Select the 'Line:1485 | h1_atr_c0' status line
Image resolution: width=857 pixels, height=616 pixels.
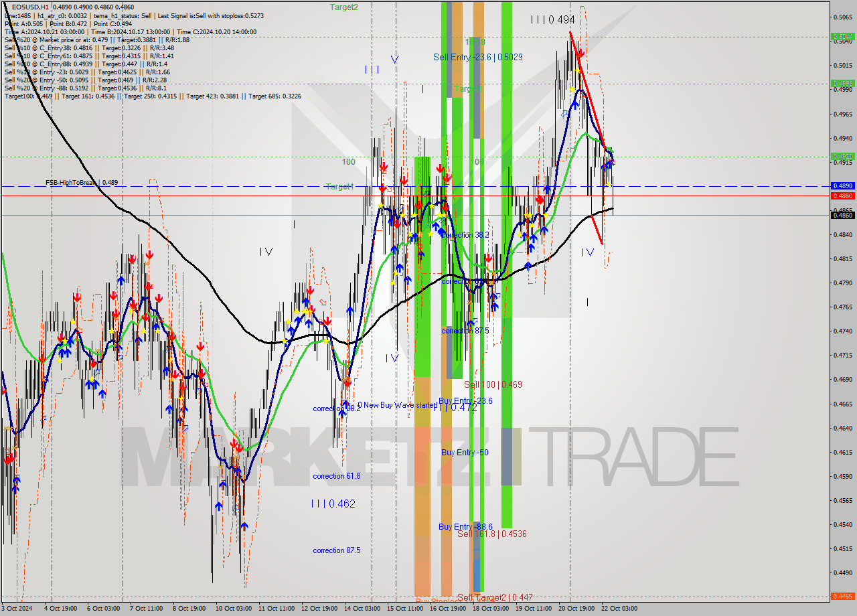point(134,15)
